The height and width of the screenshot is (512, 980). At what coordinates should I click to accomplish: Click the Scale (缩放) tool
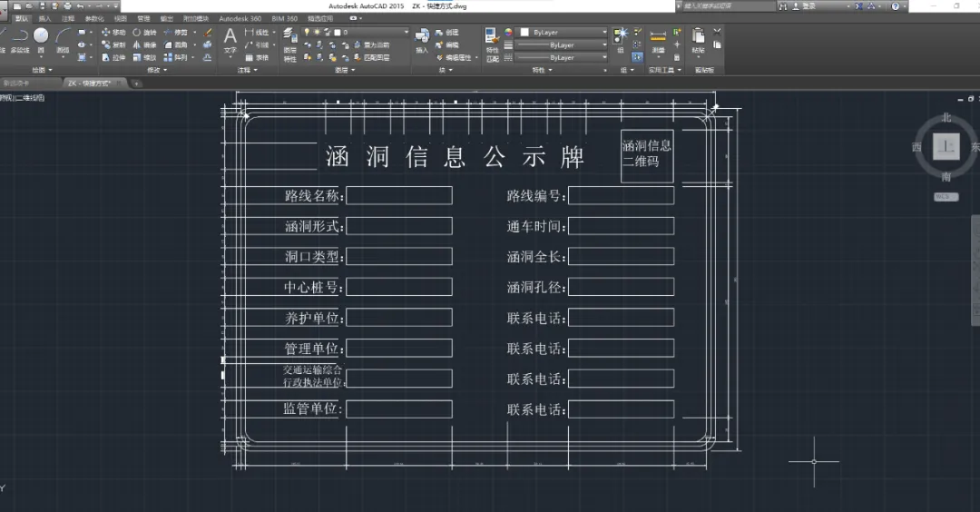click(144, 57)
